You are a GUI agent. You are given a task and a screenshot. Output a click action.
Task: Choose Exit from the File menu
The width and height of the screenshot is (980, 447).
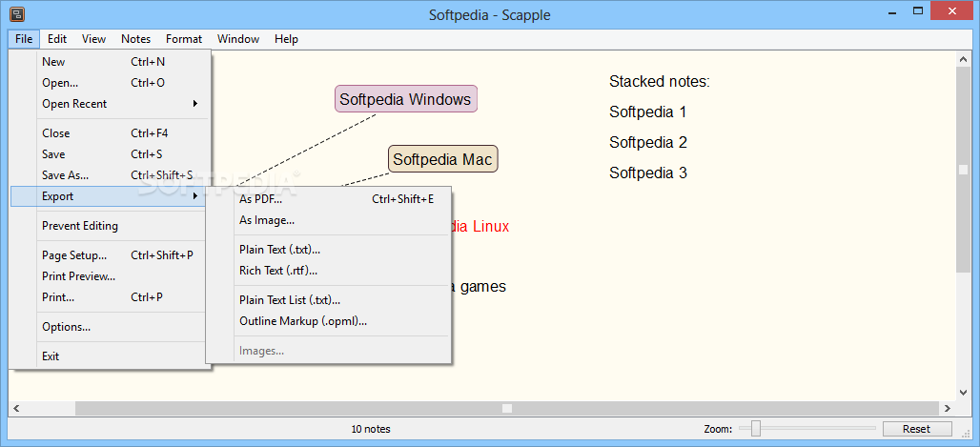click(x=110, y=356)
